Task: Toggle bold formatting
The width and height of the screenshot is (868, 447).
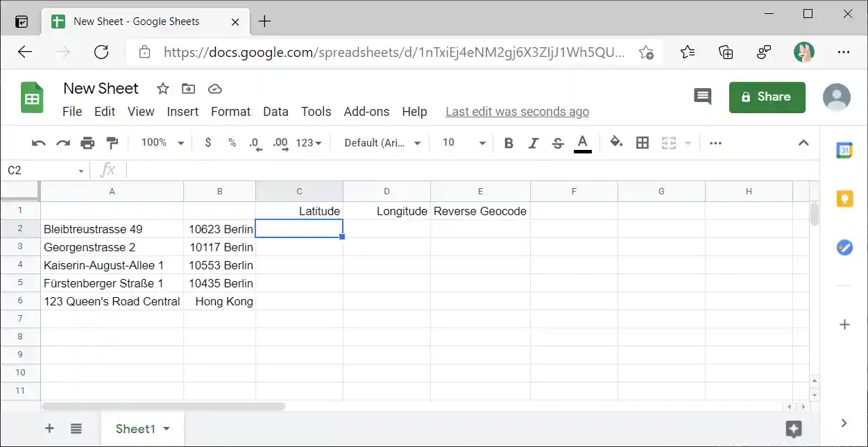Action: (509, 142)
